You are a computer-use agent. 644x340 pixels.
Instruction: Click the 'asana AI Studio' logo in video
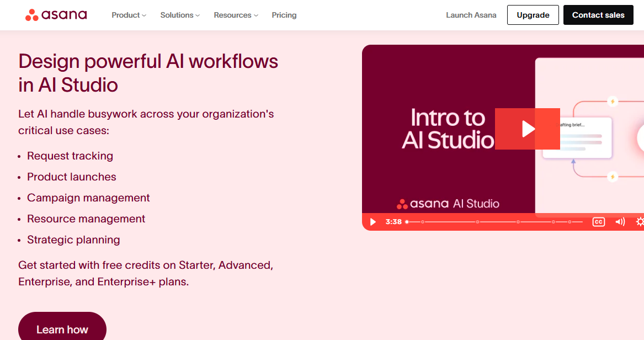448,204
